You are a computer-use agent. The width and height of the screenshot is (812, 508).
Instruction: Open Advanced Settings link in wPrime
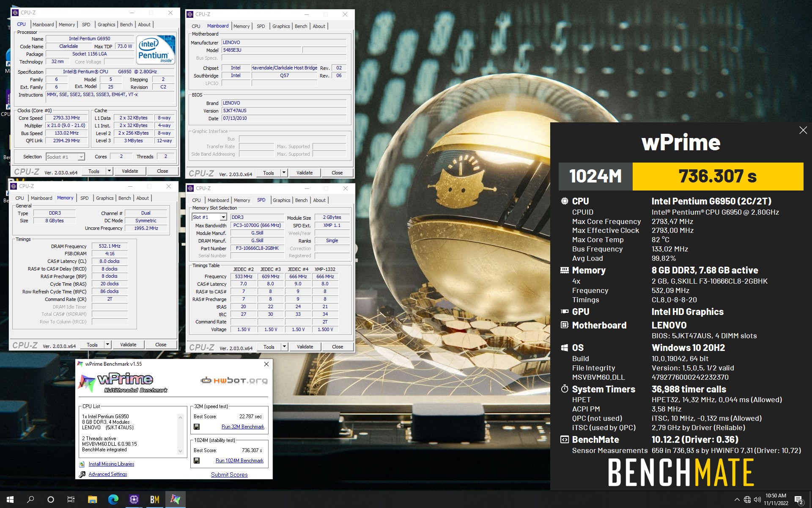(x=108, y=474)
